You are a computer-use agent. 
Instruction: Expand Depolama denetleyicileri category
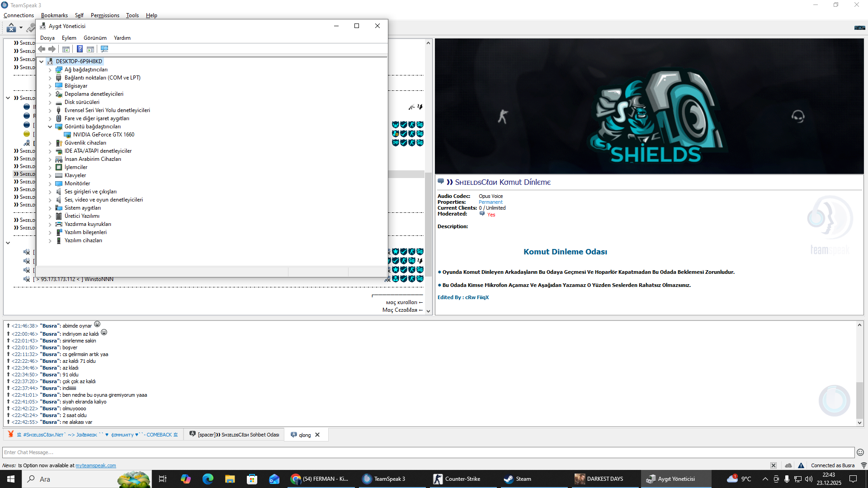[50, 94]
